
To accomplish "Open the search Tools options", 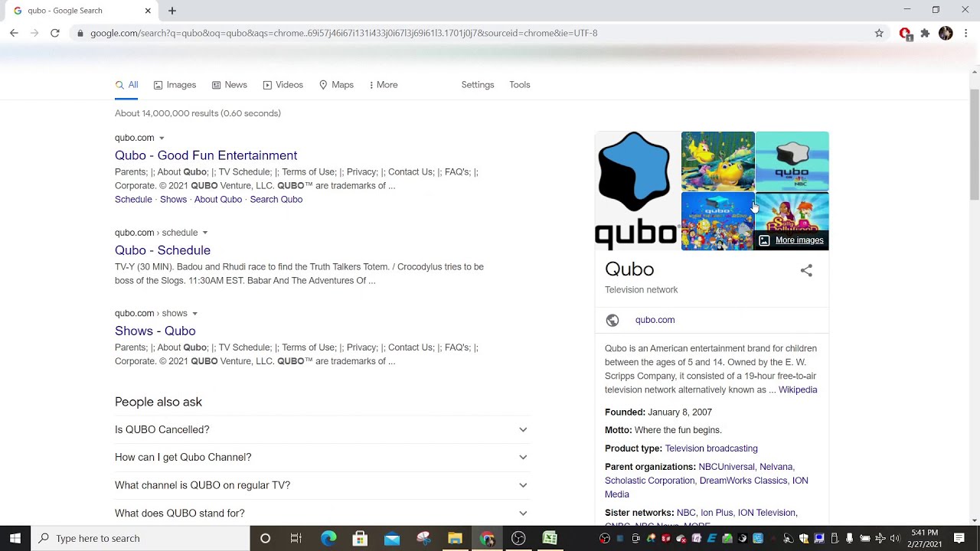I will tap(520, 85).
